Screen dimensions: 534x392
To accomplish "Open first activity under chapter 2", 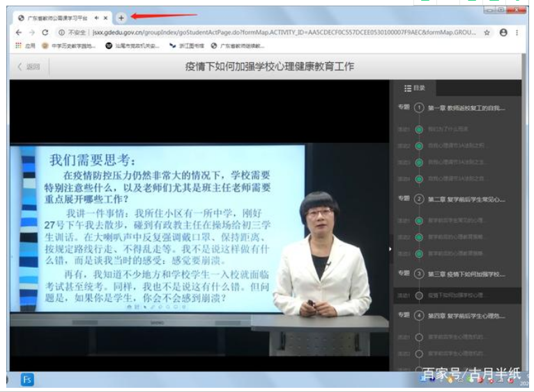I will coord(457,220).
